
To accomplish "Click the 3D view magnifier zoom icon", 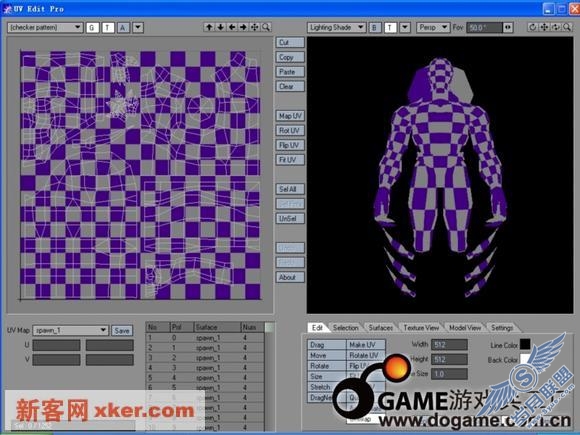I will coord(567,27).
